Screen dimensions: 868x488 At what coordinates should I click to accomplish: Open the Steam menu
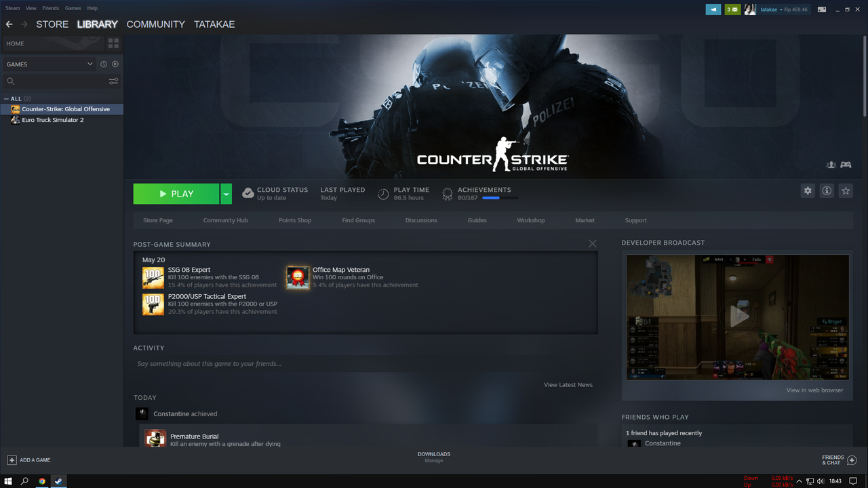(x=12, y=8)
